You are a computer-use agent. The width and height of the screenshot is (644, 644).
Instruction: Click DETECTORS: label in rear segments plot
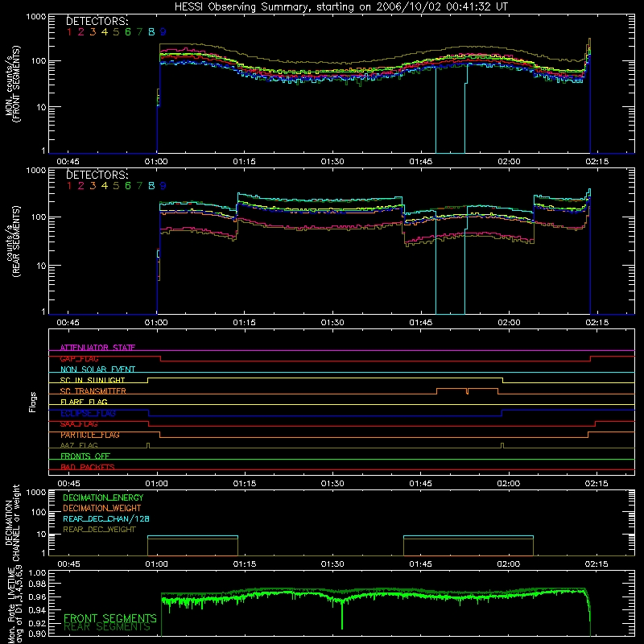point(97,175)
